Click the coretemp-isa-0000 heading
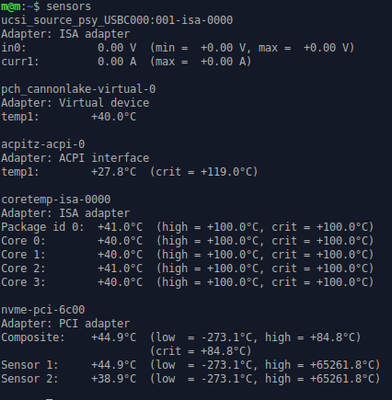Screen dimensions: 392x400 tap(56, 200)
